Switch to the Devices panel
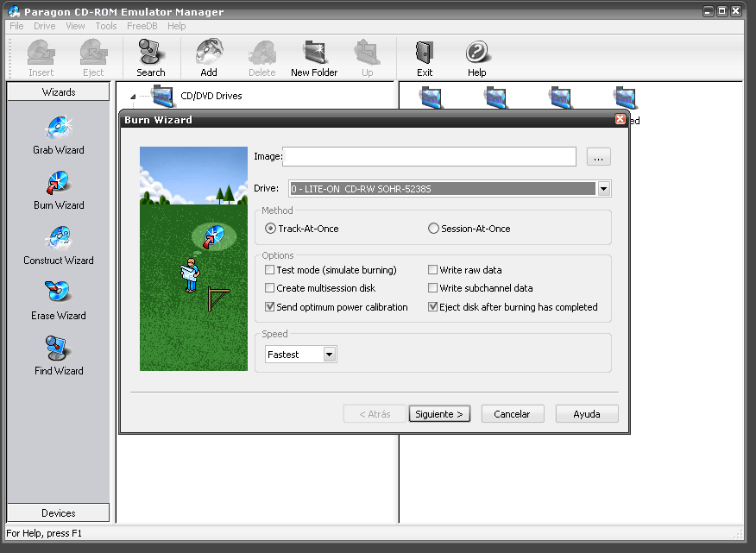Screen dimensions: 756x553 click(x=57, y=512)
